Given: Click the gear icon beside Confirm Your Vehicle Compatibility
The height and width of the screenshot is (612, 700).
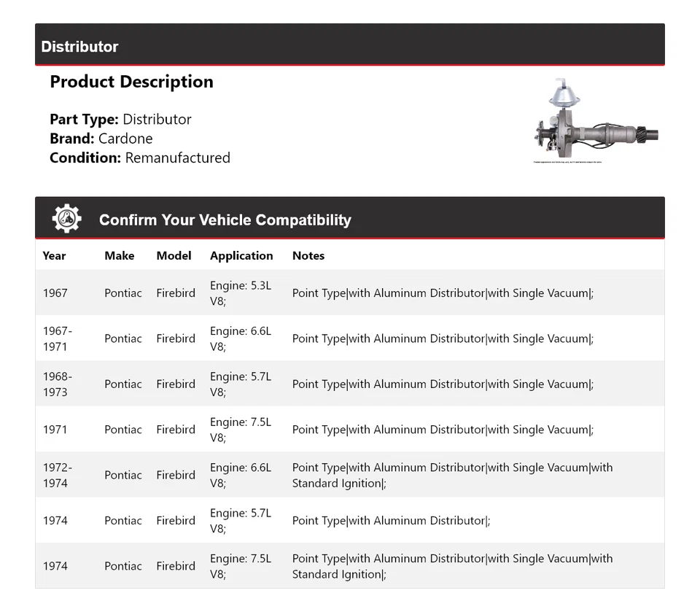Looking at the screenshot, I should pyautogui.click(x=66, y=219).
